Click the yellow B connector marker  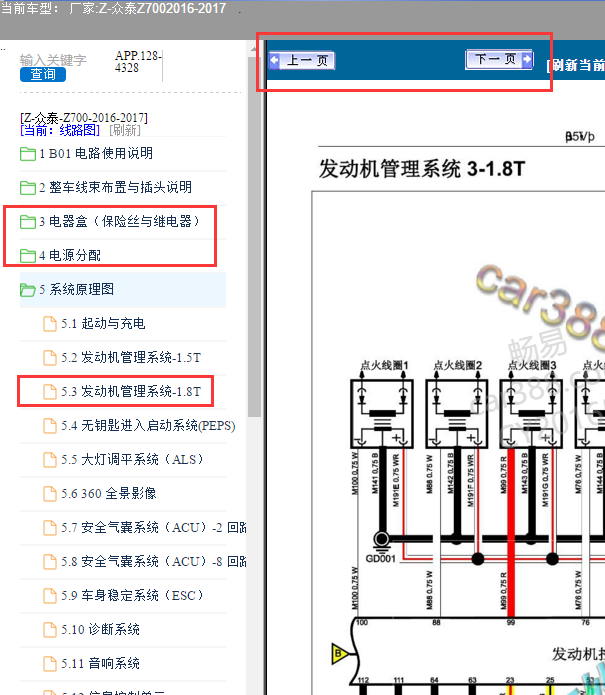point(340,654)
